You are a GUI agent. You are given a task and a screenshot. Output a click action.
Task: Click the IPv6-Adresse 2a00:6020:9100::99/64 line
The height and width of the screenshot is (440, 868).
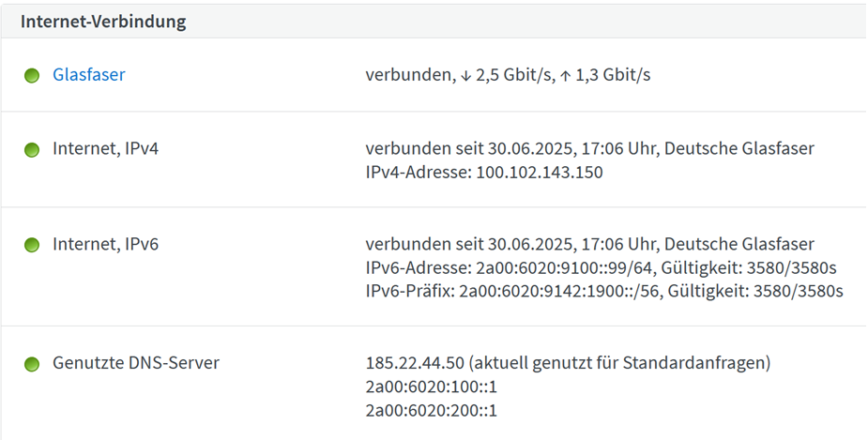tap(601, 268)
